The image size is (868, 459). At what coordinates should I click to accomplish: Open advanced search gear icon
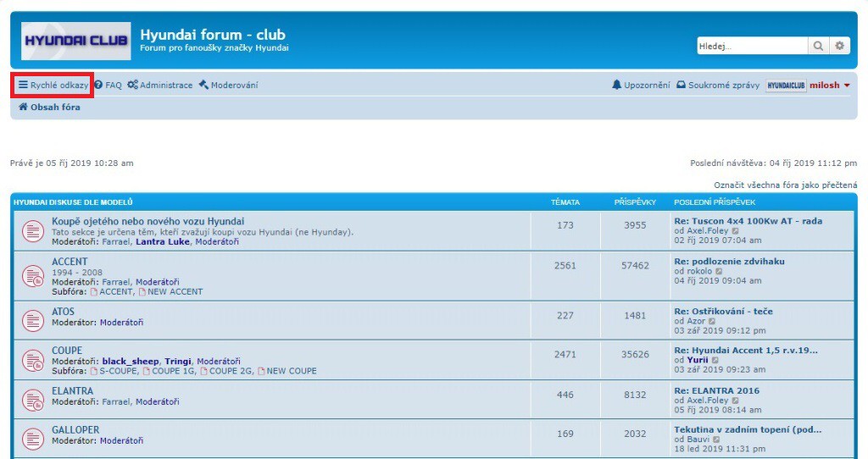(x=839, y=46)
